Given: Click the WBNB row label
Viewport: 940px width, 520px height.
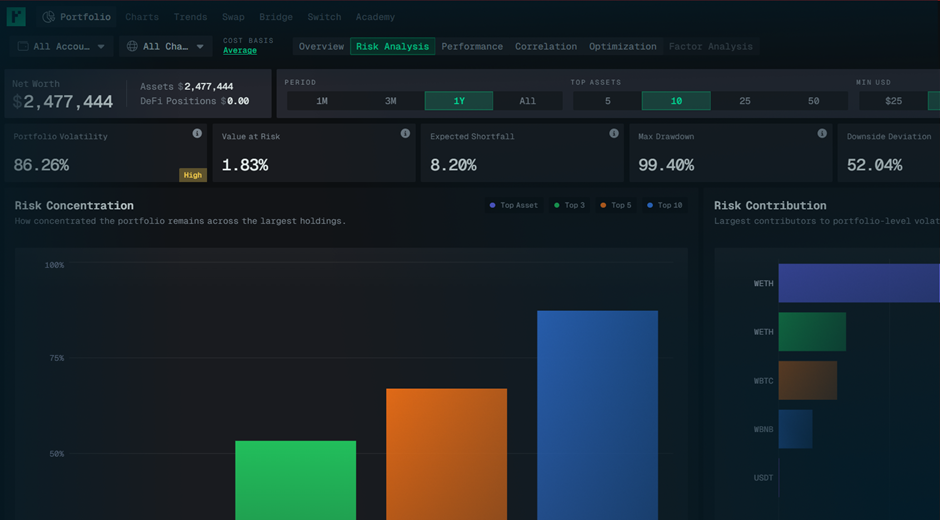Looking at the screenshot, I should (x=763, y=429).
